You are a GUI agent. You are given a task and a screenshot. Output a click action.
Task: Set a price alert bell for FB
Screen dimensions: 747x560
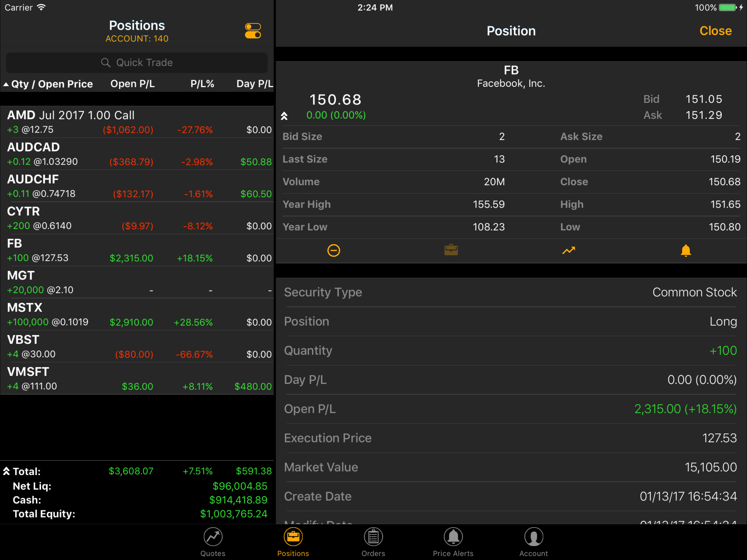(685, 250)
